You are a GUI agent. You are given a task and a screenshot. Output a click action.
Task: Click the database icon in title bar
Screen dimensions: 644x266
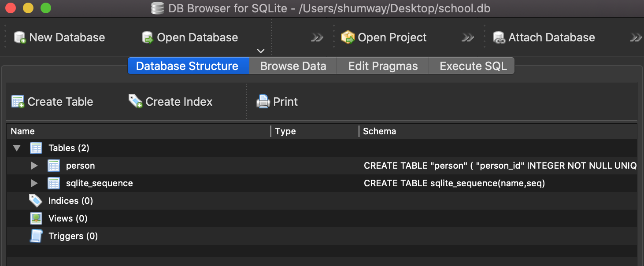click(157, 8)
